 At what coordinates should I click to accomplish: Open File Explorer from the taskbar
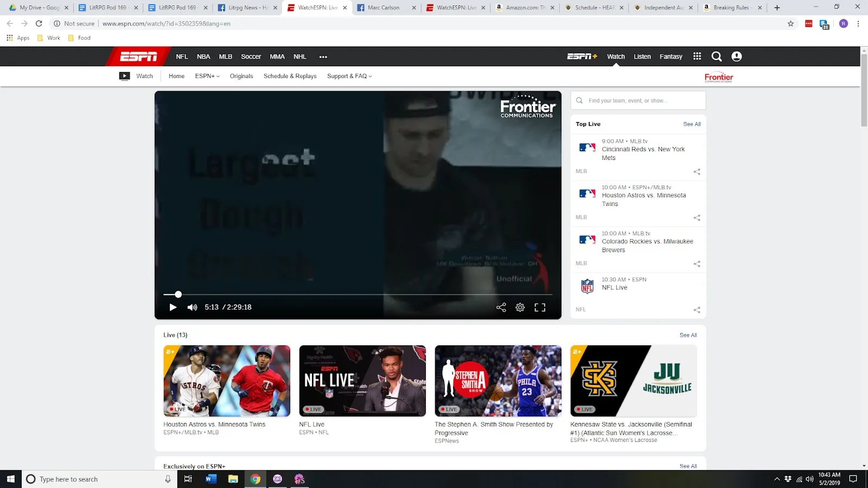tap(233, 479)
